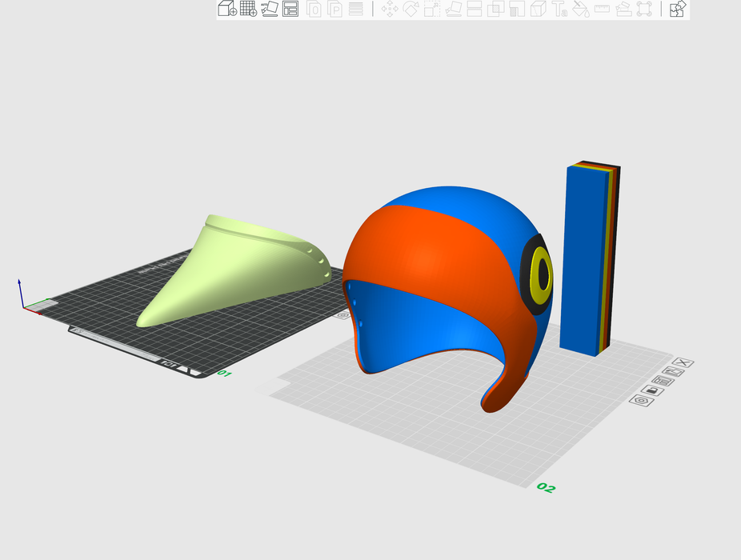Open plate 02 settings hexagon icon
Image resolution: width=741 pixels, height=560 pixels.
(x=641, y=399)
